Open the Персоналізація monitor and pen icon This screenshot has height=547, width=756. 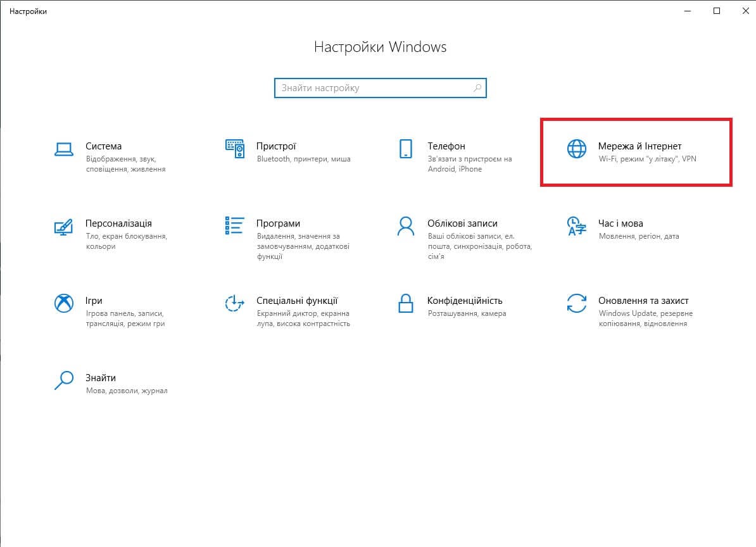click(x=64, y=227)
